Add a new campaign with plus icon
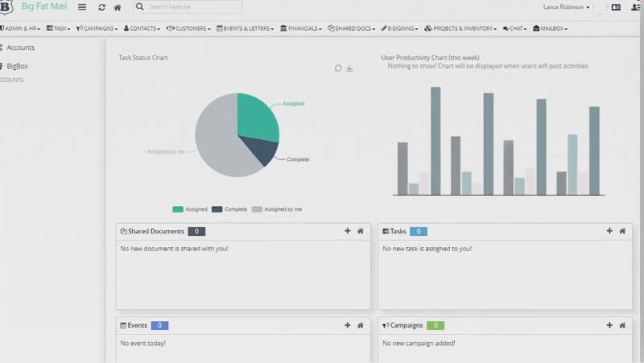 coord(609,325)
